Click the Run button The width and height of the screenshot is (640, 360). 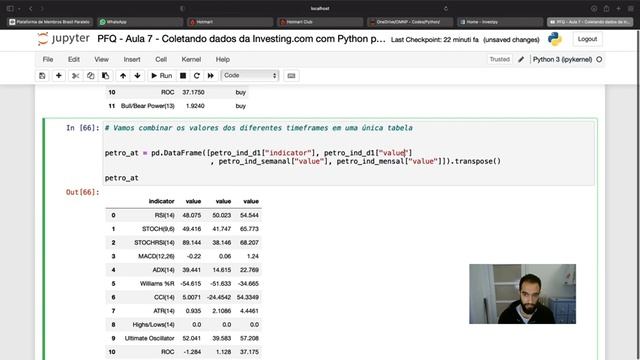click(162, 76)
